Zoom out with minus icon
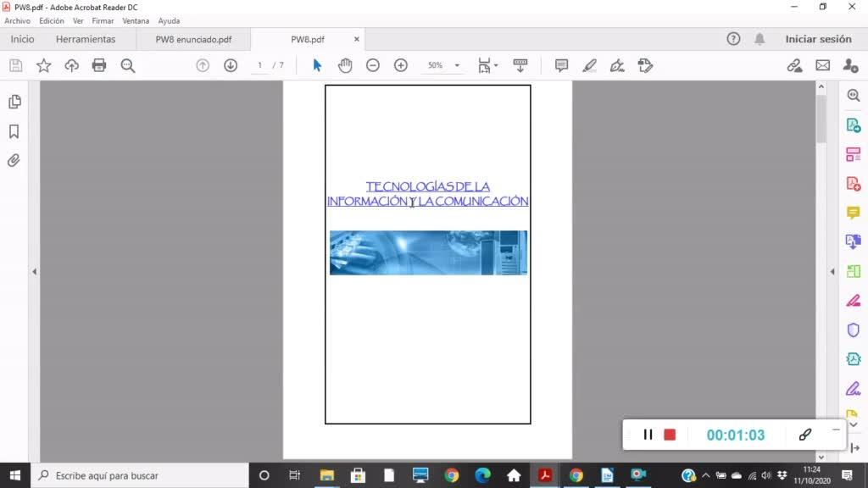 coord(373,65)
